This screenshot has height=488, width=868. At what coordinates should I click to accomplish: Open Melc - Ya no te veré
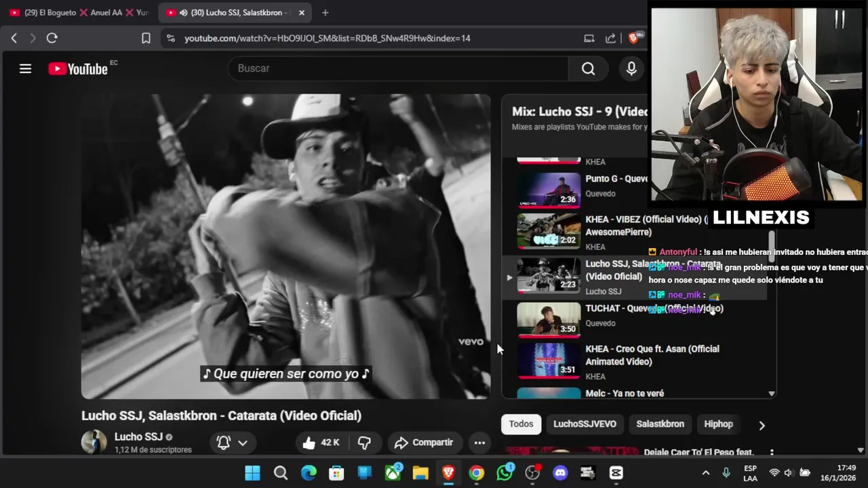pyautogui.click(x=625, y=393)
